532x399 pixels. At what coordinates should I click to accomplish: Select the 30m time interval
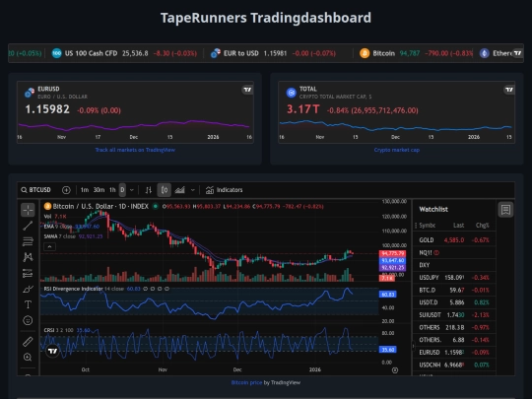click(x=100, y=190)
